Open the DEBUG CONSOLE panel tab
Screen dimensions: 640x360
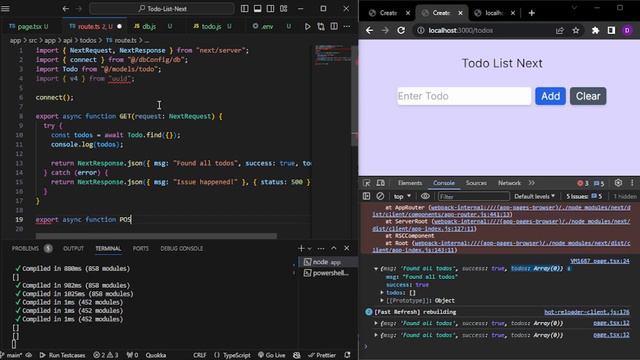182,248
